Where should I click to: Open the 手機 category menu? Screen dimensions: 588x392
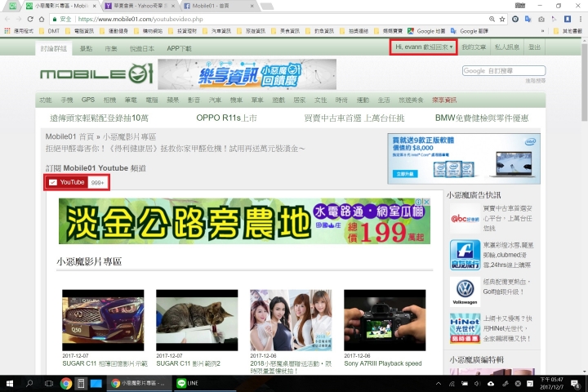(x=67, y=100)
